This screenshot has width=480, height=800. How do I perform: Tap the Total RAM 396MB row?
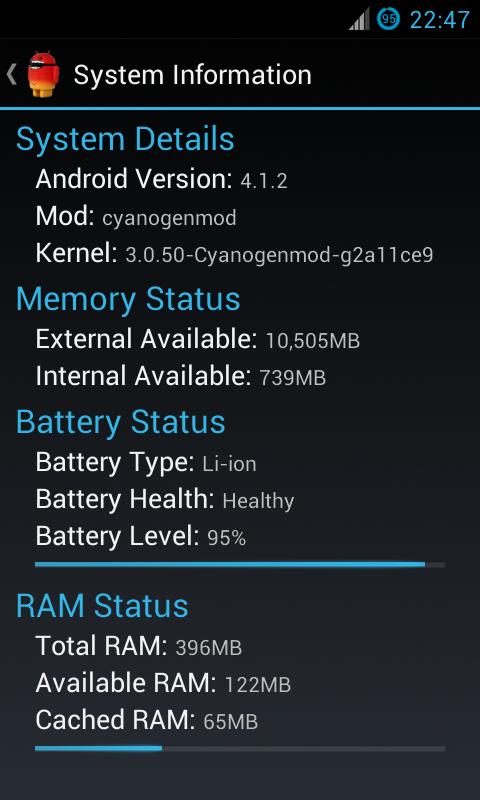pos(138,646)
